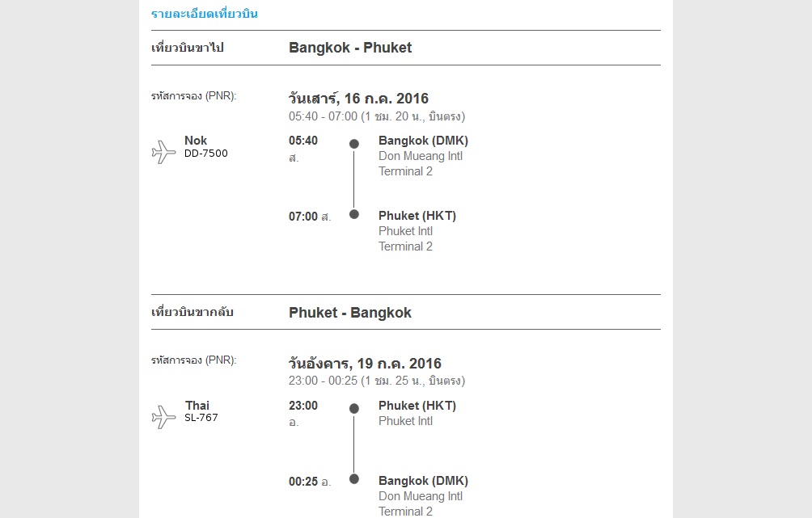Click the 05:40 departure time
Screen dimensions: 812x518
303,141
